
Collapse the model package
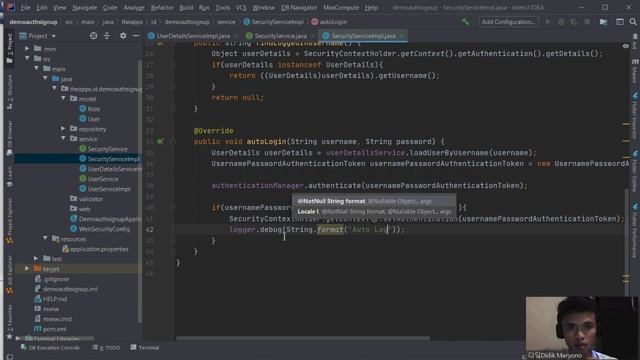point(63,99)
